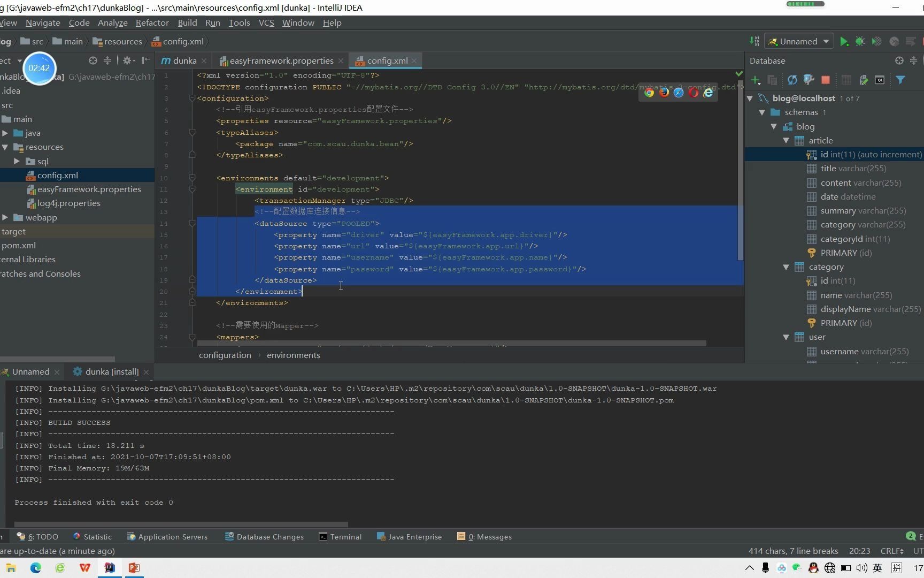The image size is (924, 578).
Task: Open the Terminal tool window
Action: click(x=340, y=537)
